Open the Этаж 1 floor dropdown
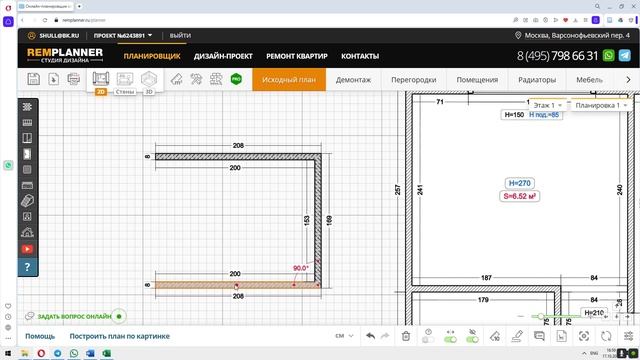Screen dimensions: 640x360 click(x=548, y=105)
